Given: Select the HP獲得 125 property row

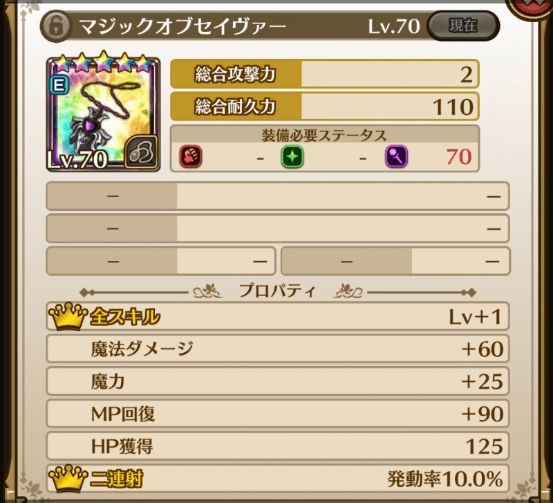Looking at the screenshot, I should (x=278, y=446).
